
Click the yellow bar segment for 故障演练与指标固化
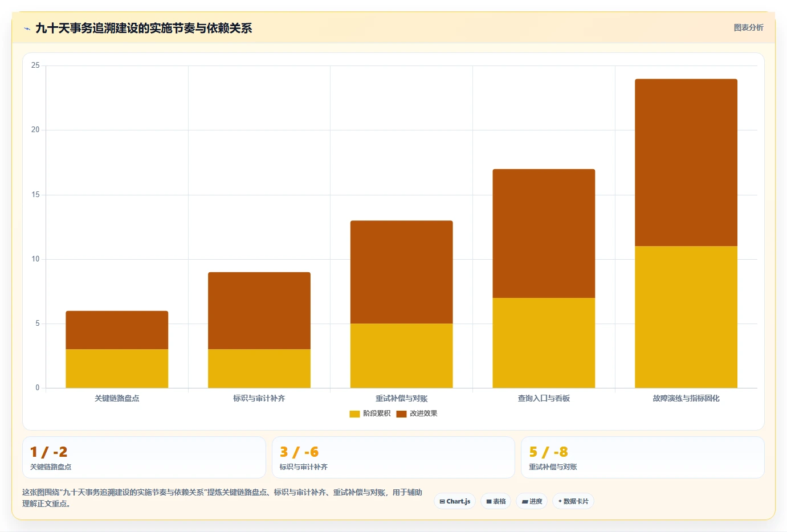[x=686, y=317]
